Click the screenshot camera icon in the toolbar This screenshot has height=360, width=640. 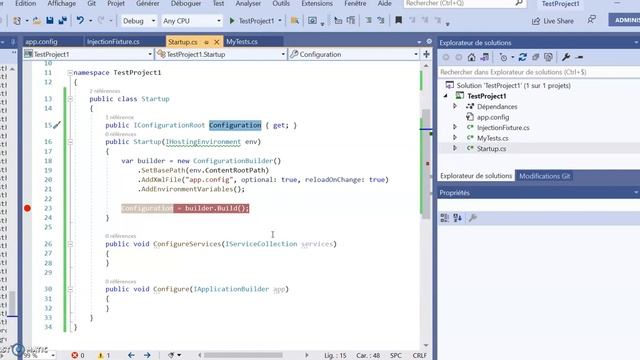(x=312, y=20)
